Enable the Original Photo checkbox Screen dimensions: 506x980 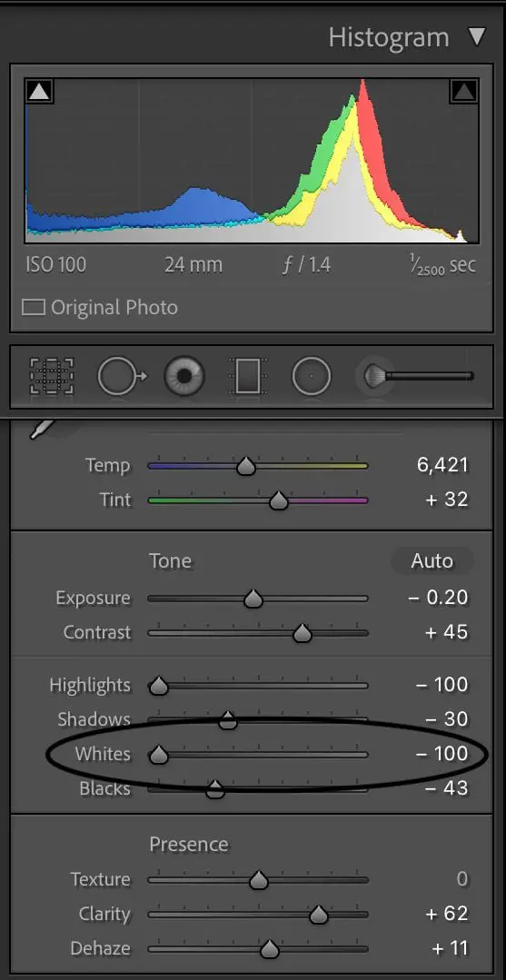33,308
